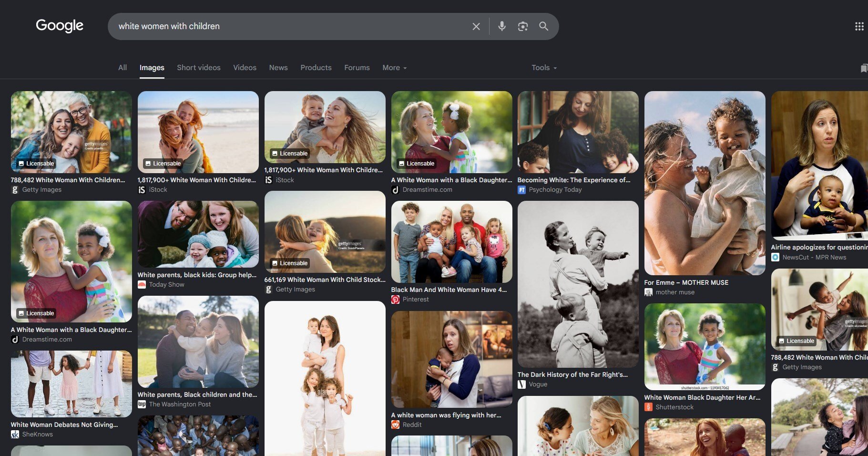Image resolution: width=868 pixels, height=456 pixels.
Task: Switch to the All tab
Action: point(123,68)
